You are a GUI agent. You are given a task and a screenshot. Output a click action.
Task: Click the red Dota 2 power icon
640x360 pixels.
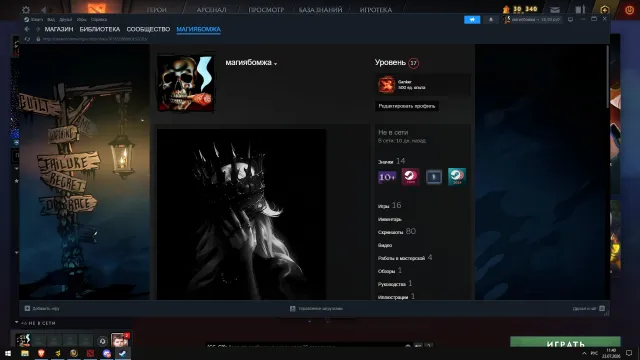pyautogui.click(x=630, y=10)
